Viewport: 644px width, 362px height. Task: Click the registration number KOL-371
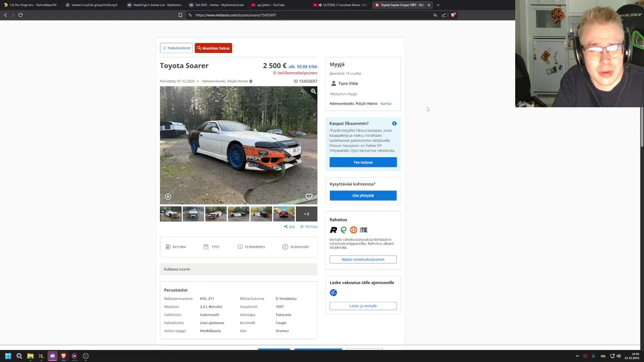[207, 299]
